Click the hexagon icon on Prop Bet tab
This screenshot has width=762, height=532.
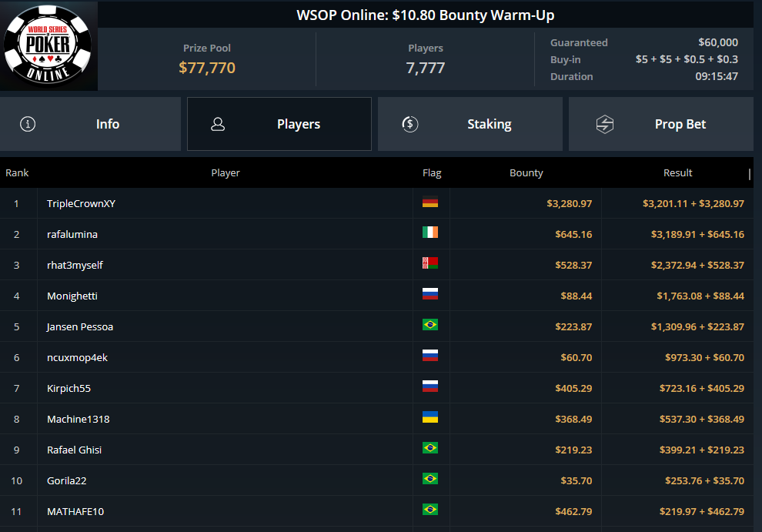click(604, 124)
